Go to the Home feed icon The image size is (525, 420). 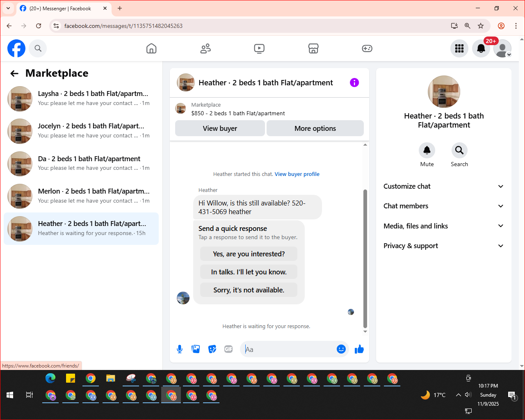click(x=151, y=48)
